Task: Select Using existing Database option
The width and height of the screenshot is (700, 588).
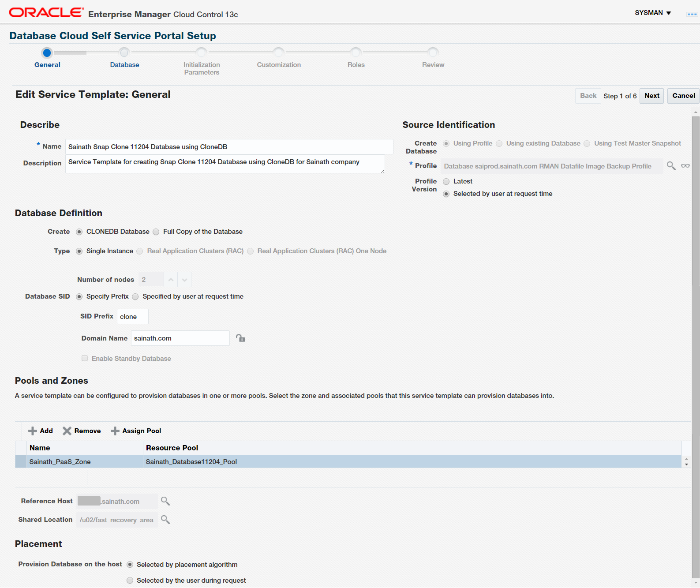Action: 499,144
